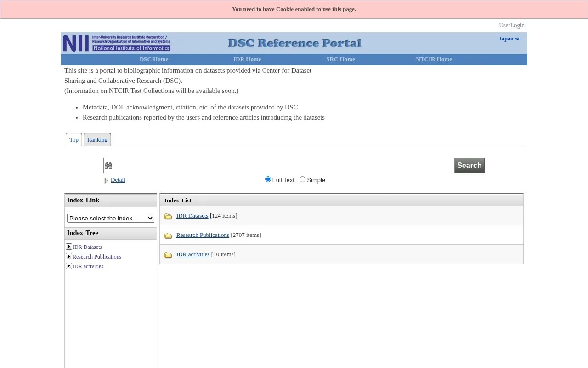Open the IDR Datasets link in Index List
This screenshot has height=368, width=588.
192,216
